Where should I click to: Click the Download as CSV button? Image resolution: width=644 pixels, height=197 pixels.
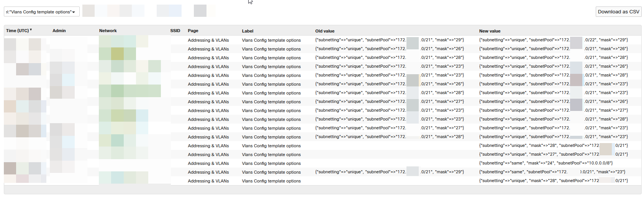pyautogui.click(x=618, y=12)
